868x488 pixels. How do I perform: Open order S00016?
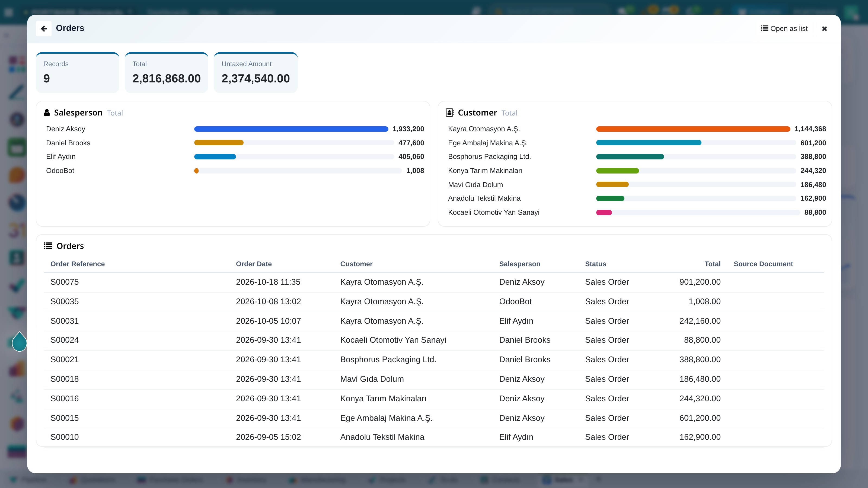click(x=434, y=399)
